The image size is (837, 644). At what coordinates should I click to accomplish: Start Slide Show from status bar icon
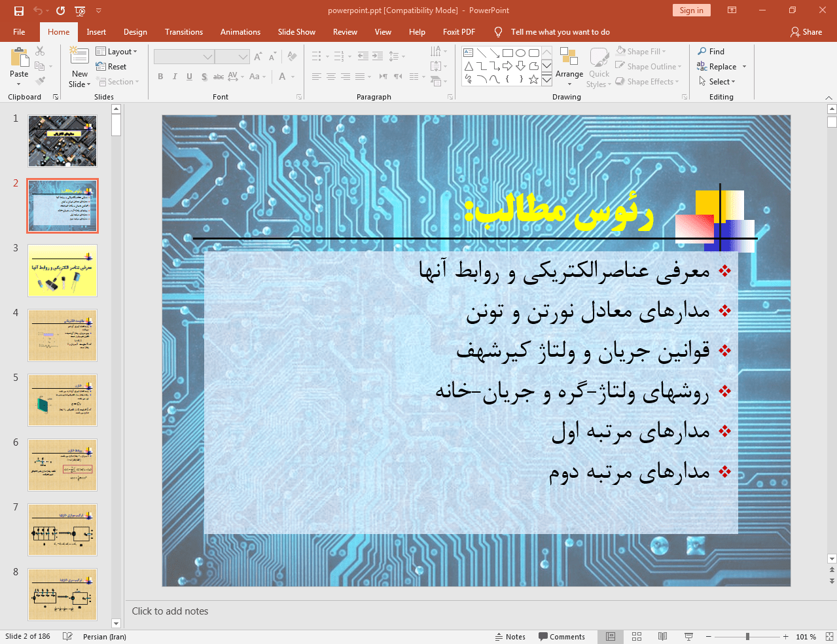(x=688, y=637)
